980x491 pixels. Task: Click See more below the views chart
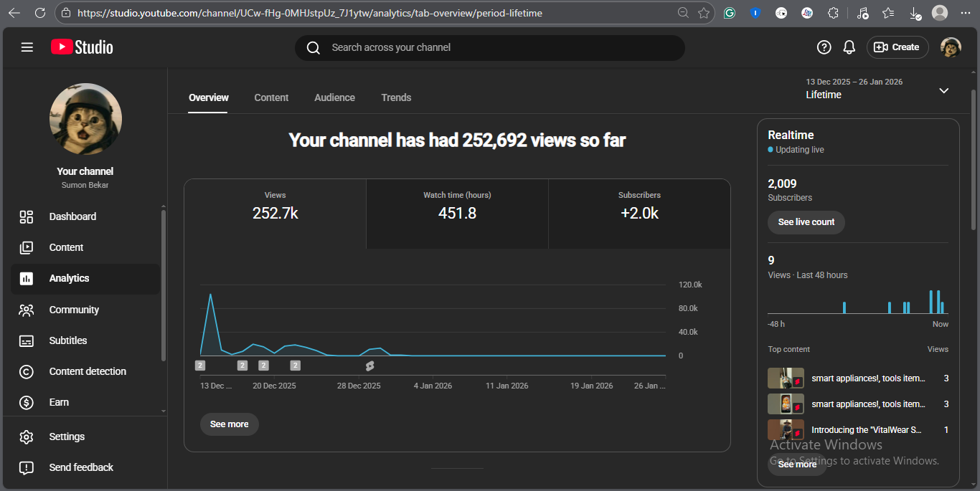coord(229,424)
